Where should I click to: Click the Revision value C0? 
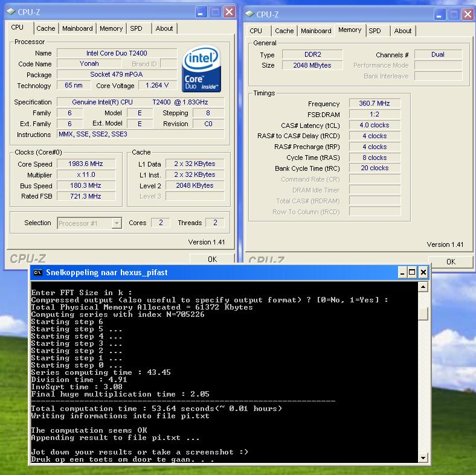[208, 124]
